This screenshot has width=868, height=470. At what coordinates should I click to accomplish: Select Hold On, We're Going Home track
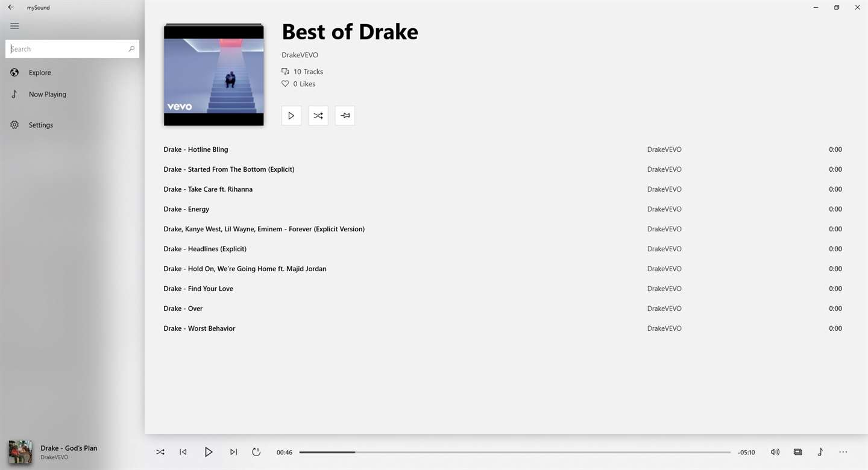click(245, 269)
